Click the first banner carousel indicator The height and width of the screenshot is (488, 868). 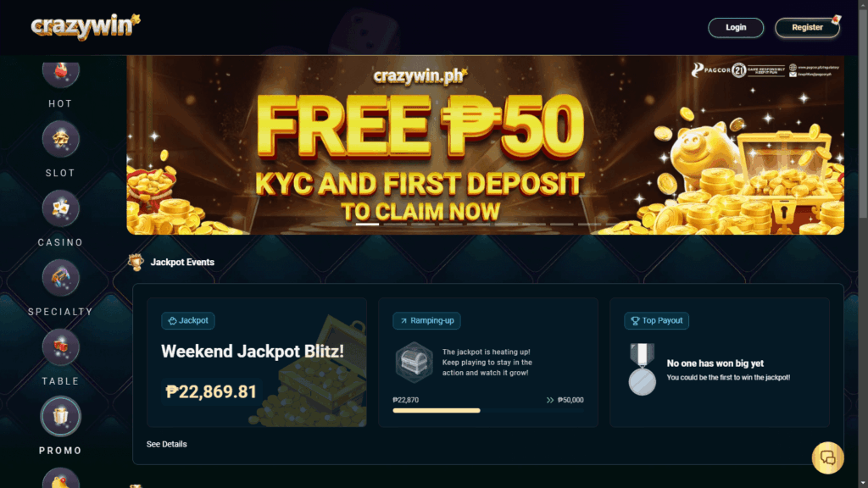point(367,224)
